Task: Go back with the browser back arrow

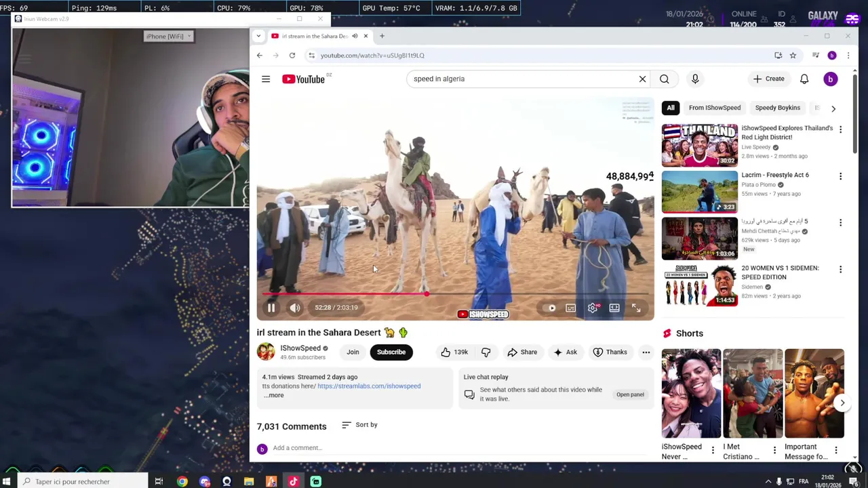Action: pyautogui.click(x=260, y=56)
